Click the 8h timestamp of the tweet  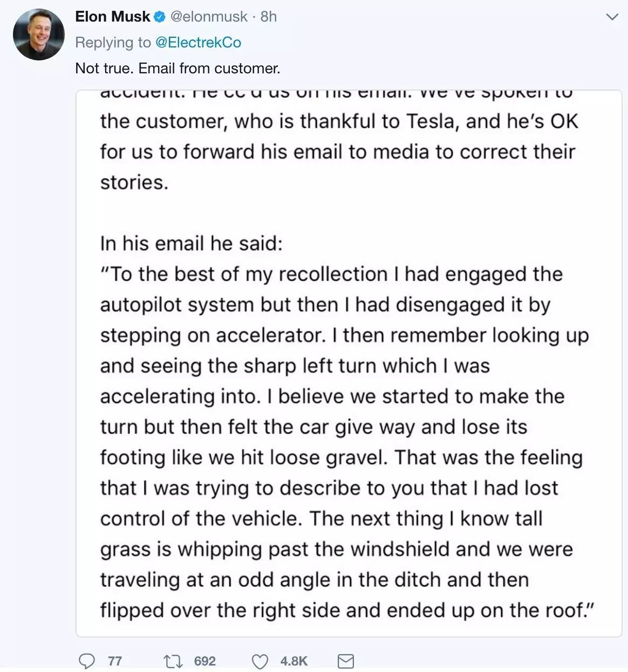coord(268,17)
